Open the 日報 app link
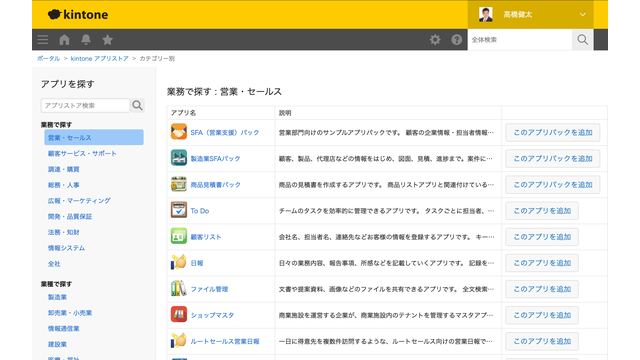 coord(197,263)
